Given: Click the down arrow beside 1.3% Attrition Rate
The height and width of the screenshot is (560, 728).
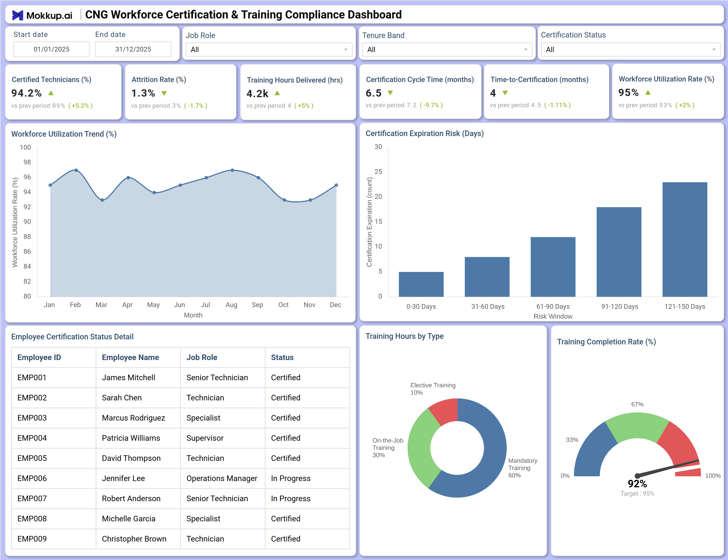Looking at the screenshot, I should (x=164, y=93).
